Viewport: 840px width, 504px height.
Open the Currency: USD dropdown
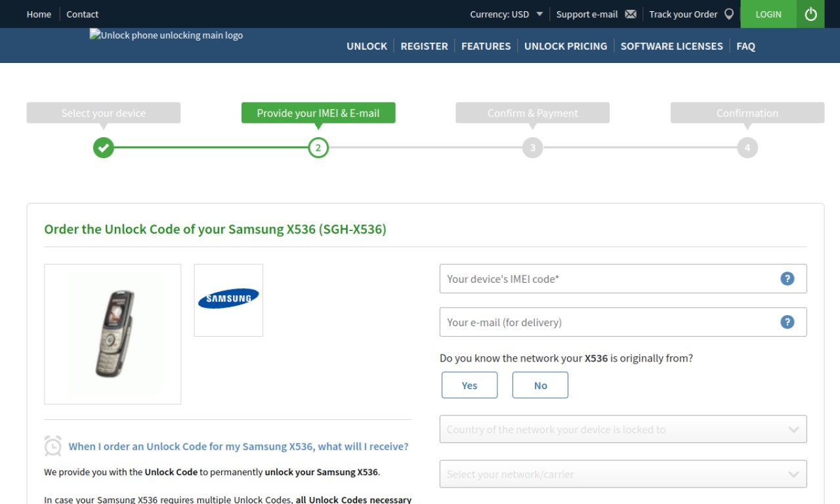[506, 14]
